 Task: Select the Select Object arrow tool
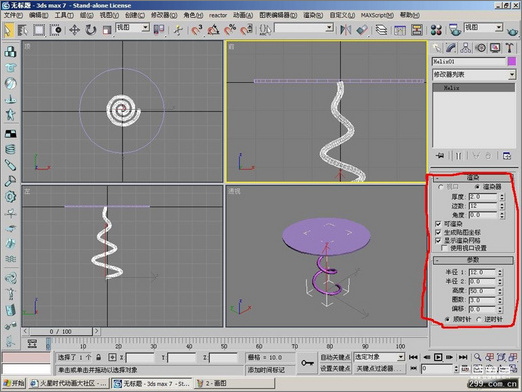coord(8,30)
